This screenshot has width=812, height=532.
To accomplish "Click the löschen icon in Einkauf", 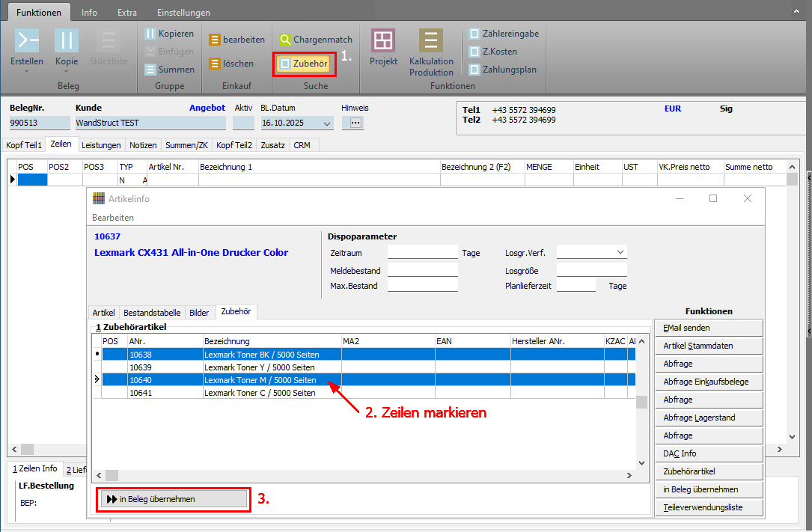I will click(x=215, y=64).
